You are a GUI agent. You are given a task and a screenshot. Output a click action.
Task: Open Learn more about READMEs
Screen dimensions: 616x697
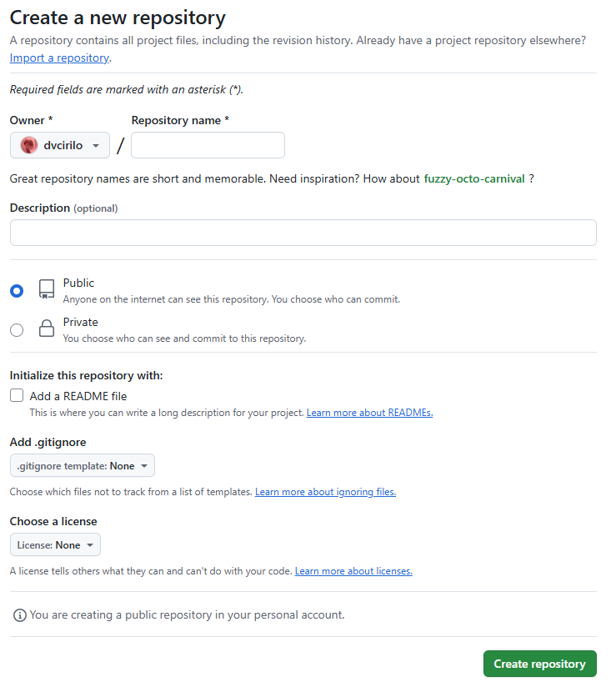coord(369,412)
